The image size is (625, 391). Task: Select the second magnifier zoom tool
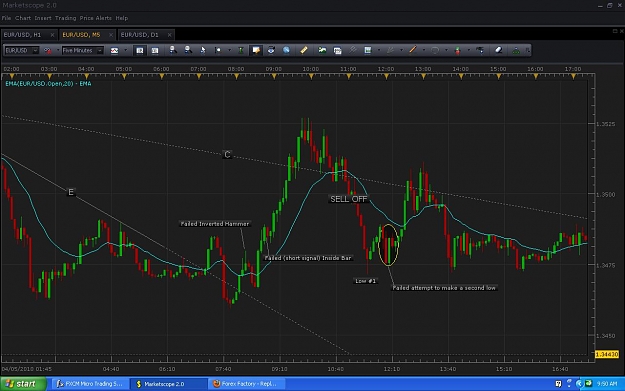(x=188, y=50)
